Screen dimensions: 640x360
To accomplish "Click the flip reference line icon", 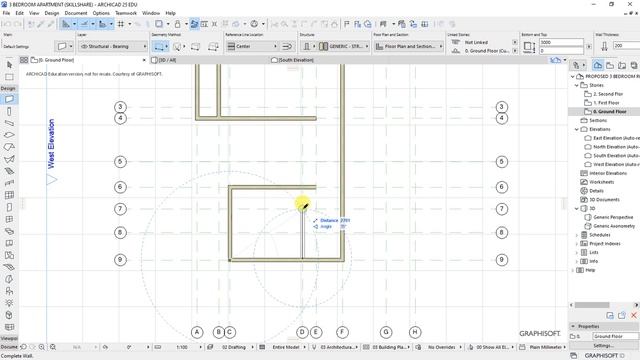I will pyautogui.click(x=287, y=47).
